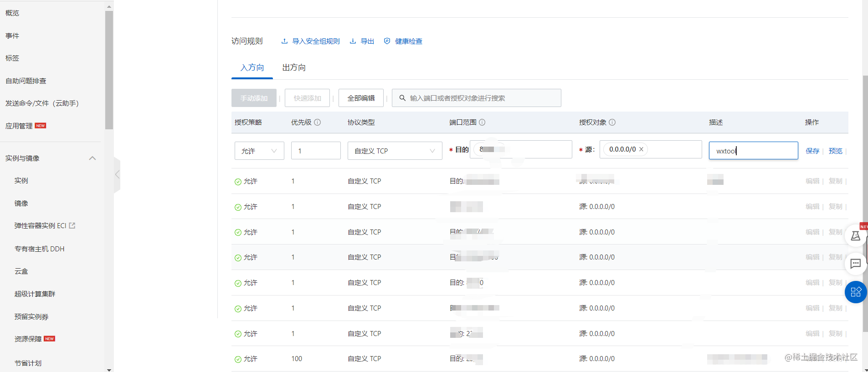868x372 pixels.
Task: Click the blue apps grid floating button
Action: click(x=856, y=292)
